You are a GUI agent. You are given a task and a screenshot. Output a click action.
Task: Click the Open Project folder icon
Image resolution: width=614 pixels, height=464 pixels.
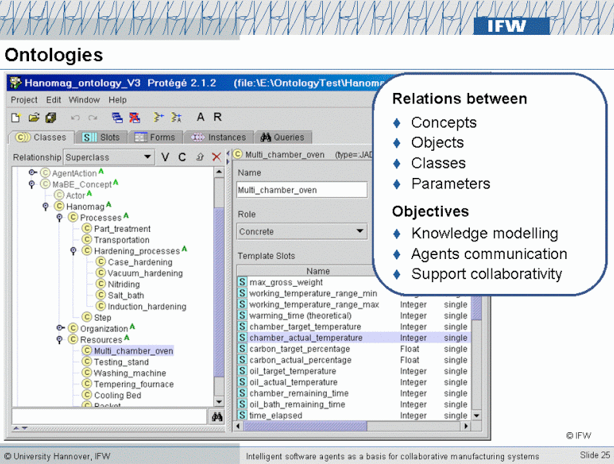click(x=34, y=118)
